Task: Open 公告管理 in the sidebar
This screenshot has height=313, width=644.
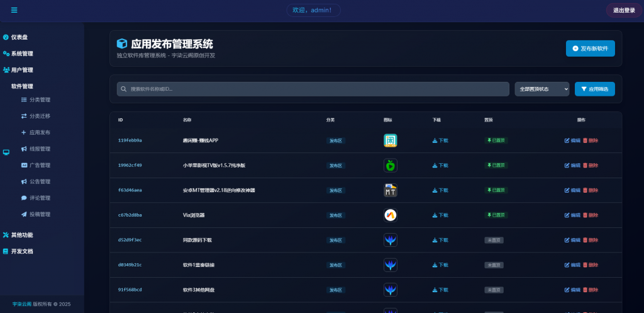Action: pos(40,181)
